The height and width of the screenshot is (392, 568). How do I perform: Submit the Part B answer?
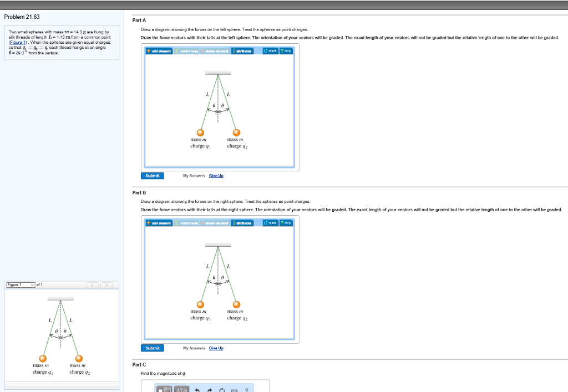pos(153,348)
